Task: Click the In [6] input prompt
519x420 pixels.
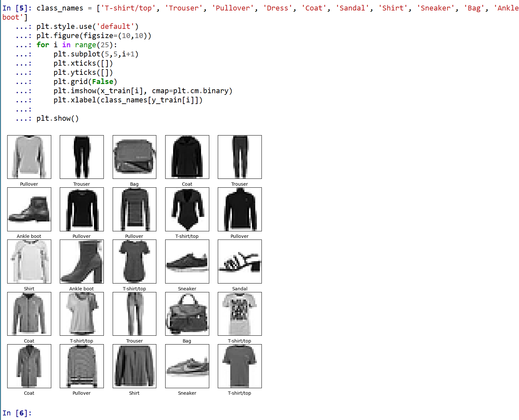Action: [17, 413]
